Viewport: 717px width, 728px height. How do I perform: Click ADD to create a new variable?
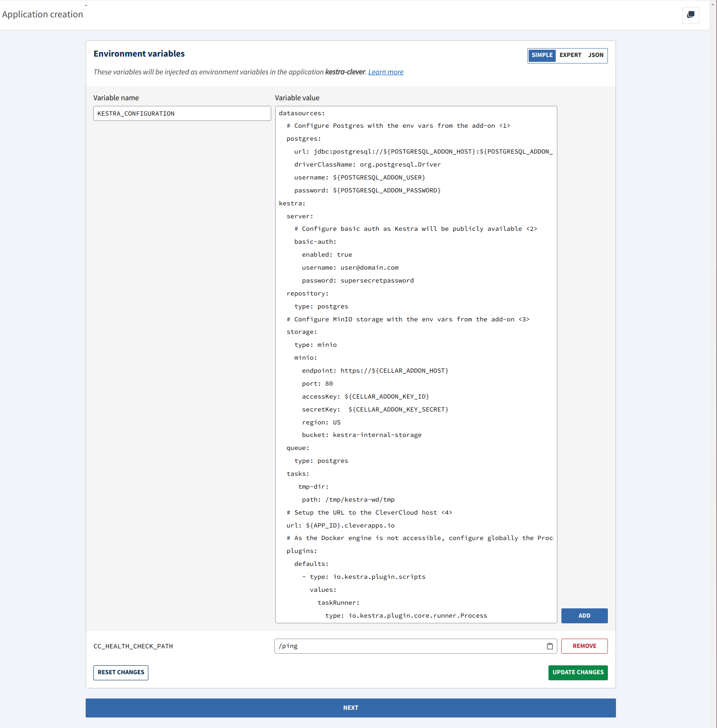(x=584, y=616)
